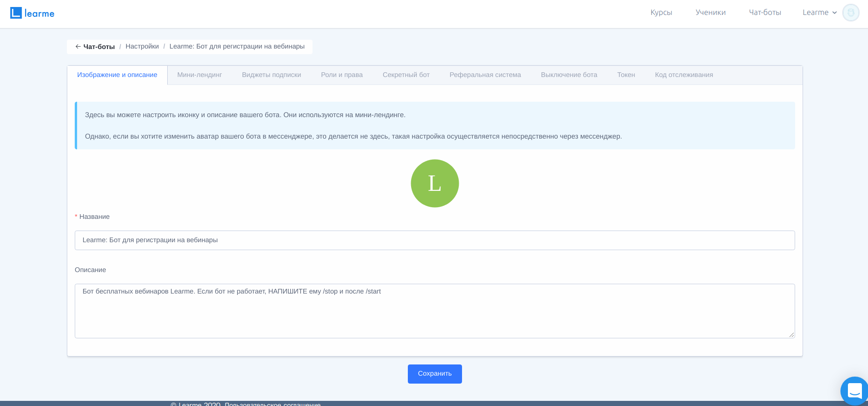Open the Роли и права tab
The image size is (868, 406).
pos(342,75)
